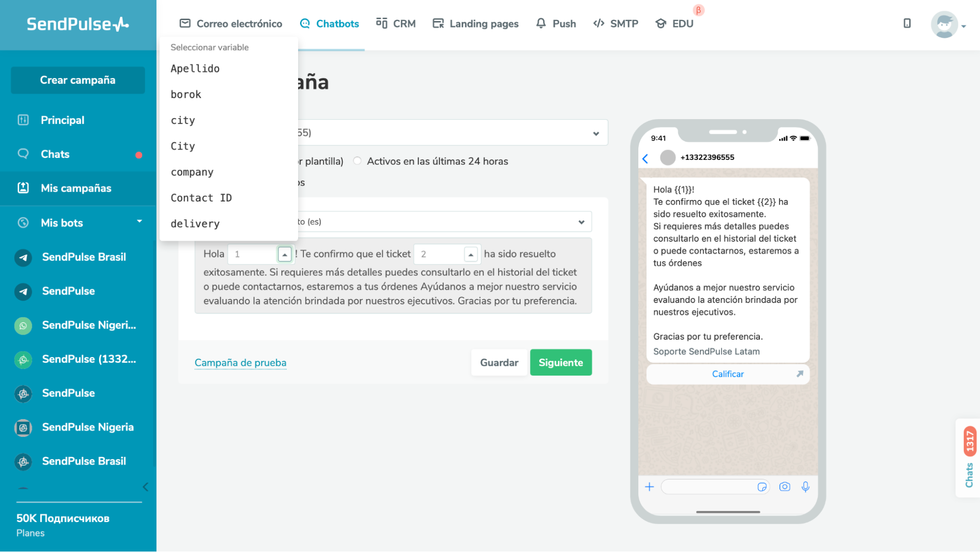Image resolution: width=980 pixels, height=552 pixels.
Task: Click variable input field 2
Action: click(x=439, y=254)
